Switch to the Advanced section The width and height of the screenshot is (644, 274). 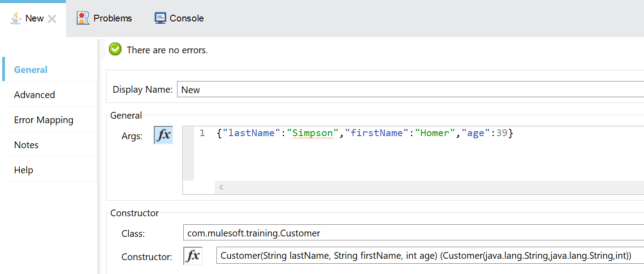(35, 95)
